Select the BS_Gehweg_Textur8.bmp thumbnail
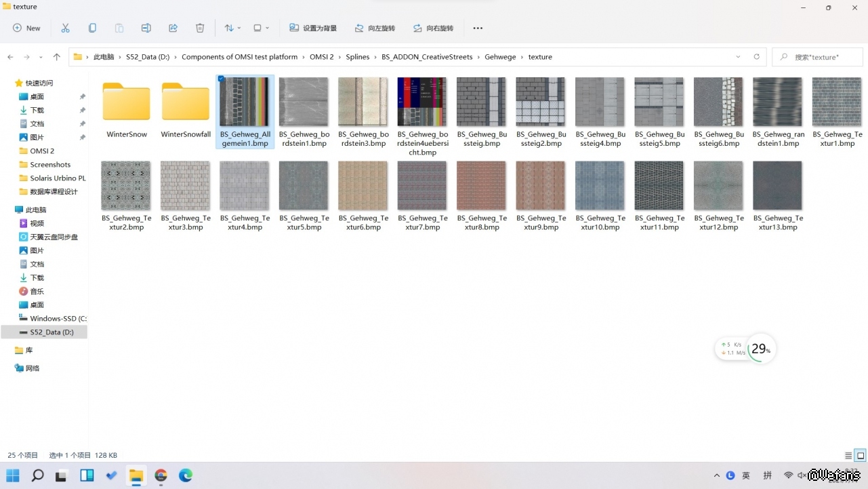The height and width of the screenshot is (489, 868). [x=482, y=186]
